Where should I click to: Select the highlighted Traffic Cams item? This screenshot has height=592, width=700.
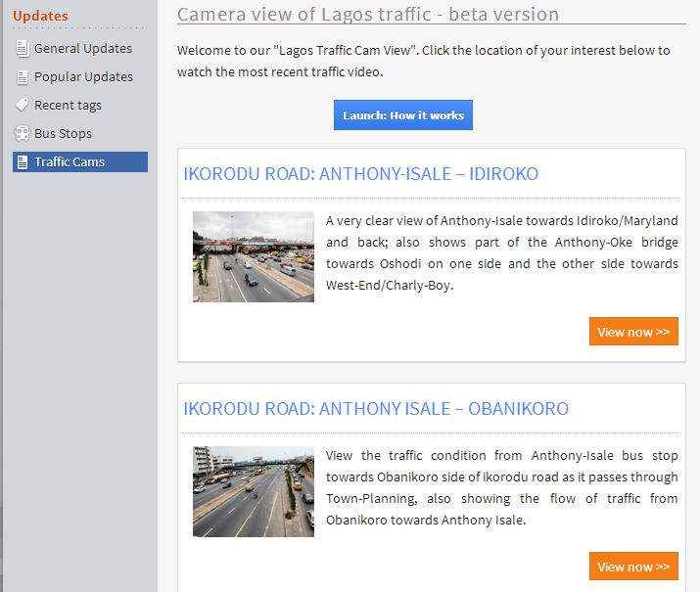point(70,161)
